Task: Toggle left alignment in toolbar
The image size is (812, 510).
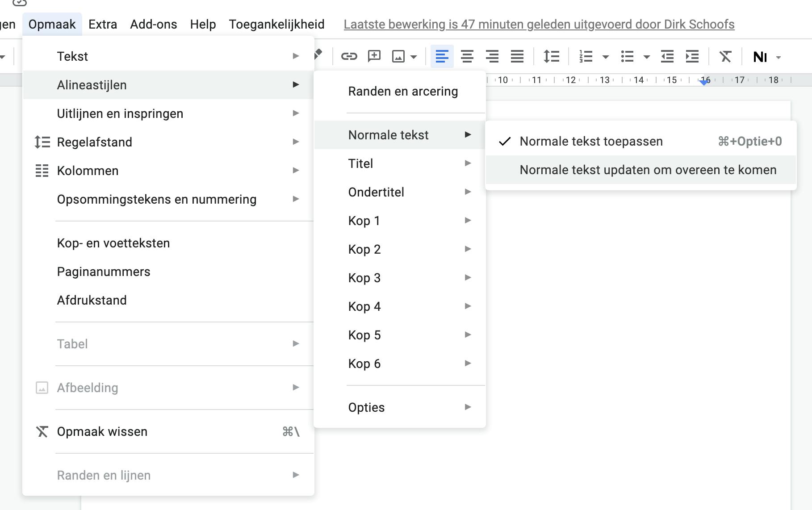Action: click(x=442, y=56)
